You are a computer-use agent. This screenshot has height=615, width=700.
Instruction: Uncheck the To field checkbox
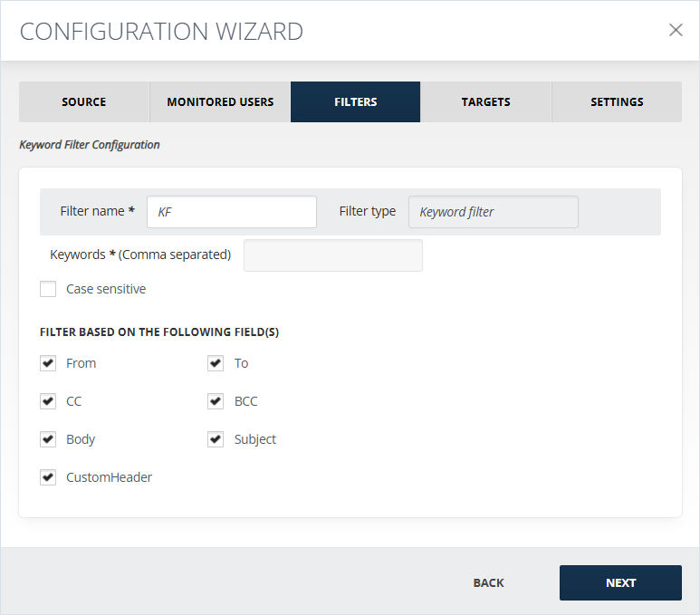(x=216, y=363)
